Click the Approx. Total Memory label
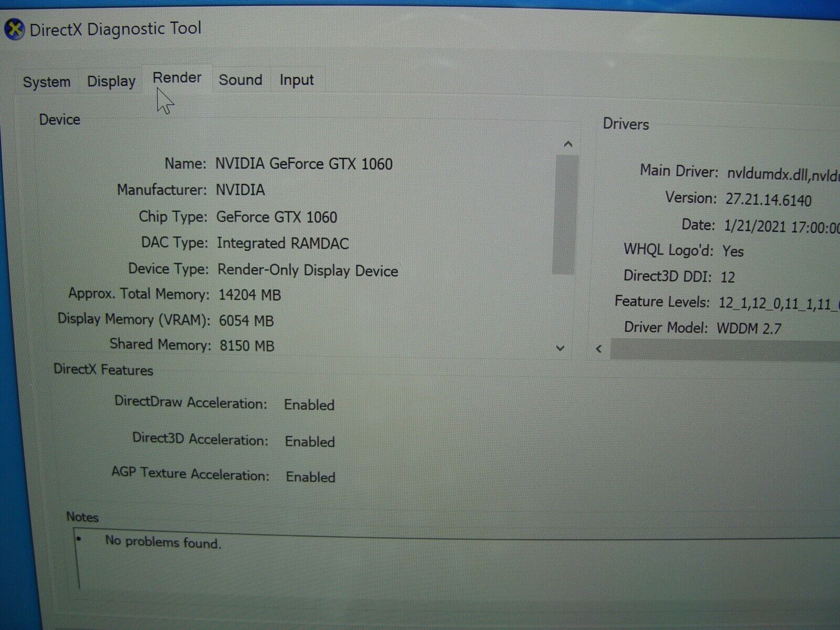This screenshot has height=630, width=840. click(139, 293)
